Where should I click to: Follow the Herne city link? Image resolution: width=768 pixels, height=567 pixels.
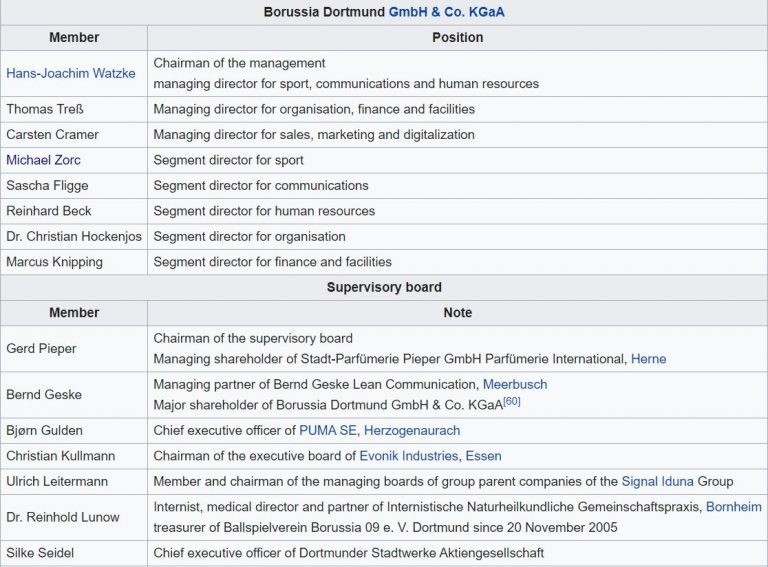[648, 359]
